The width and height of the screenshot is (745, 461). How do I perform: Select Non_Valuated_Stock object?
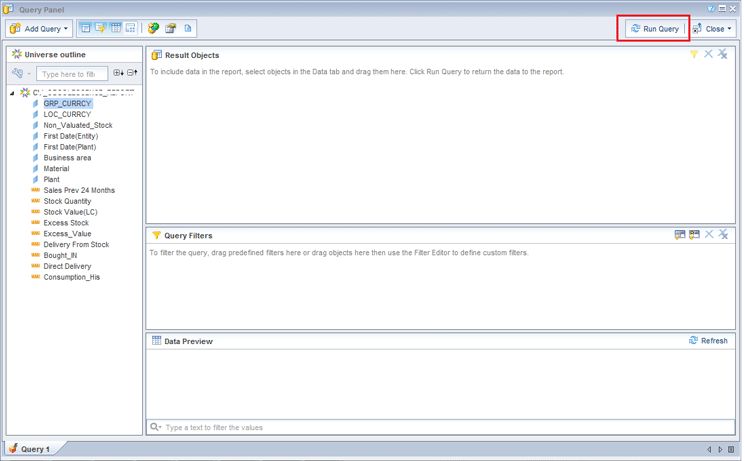coord(78,125)
